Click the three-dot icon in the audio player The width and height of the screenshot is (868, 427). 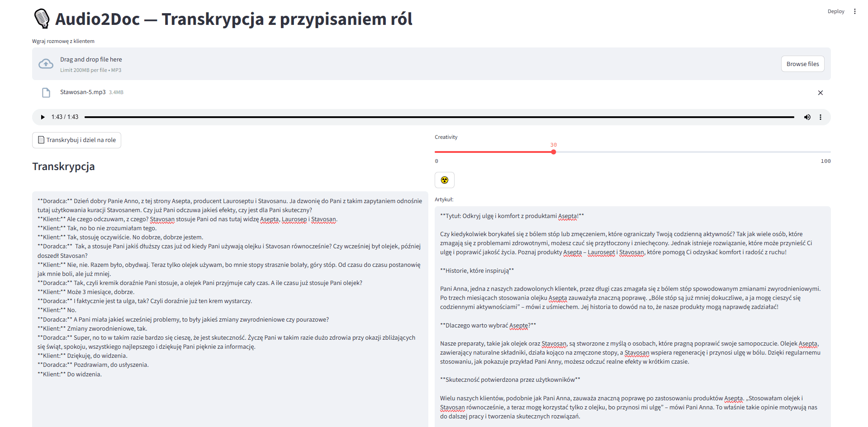point(821,117)
